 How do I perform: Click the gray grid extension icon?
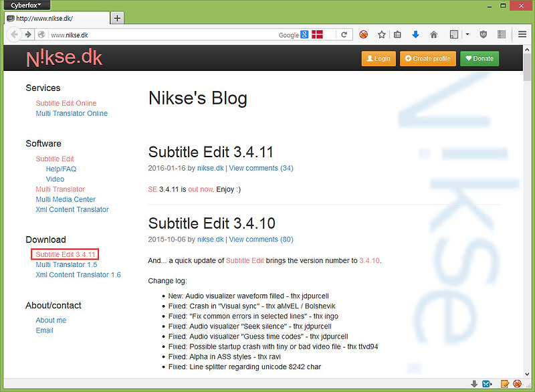click(501, 35)
